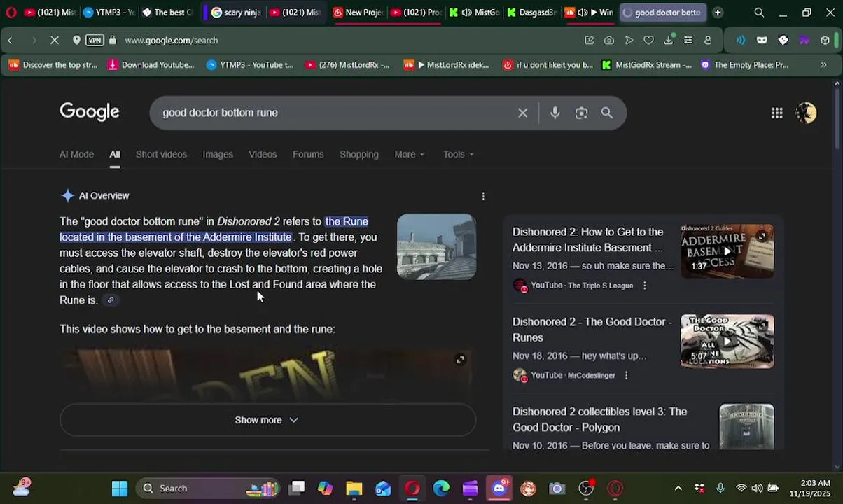Copy link icon after AI Overview paragraph
The image size is (843, 504).
[x=110, y=300]
